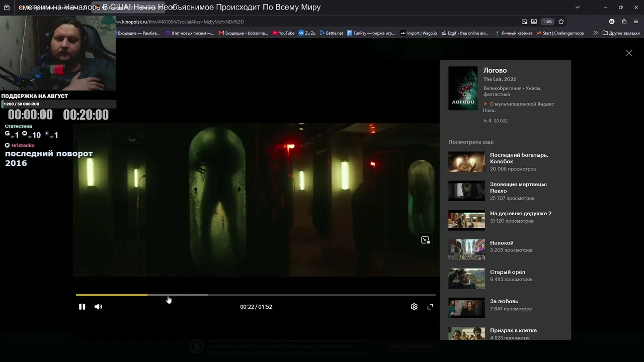Open the Import | Wago.io bookmark

pyautogui.click(x=419, y=33)
